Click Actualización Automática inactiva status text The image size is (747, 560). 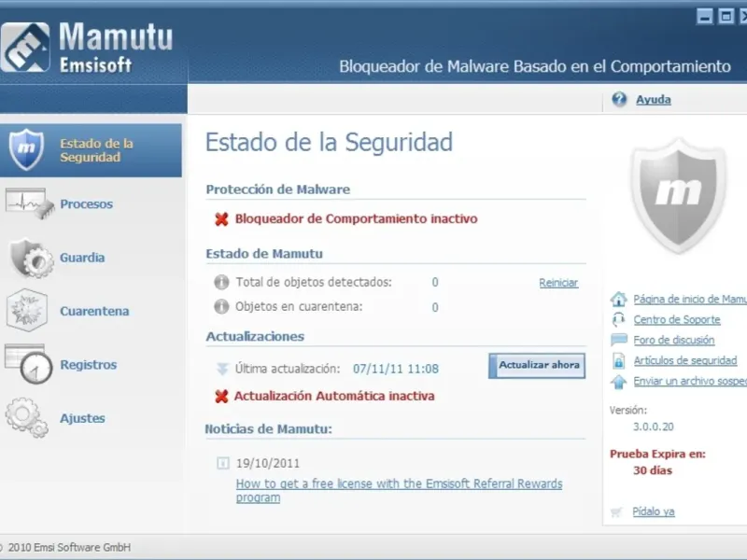pyautogui.click(x=334, y=396)
